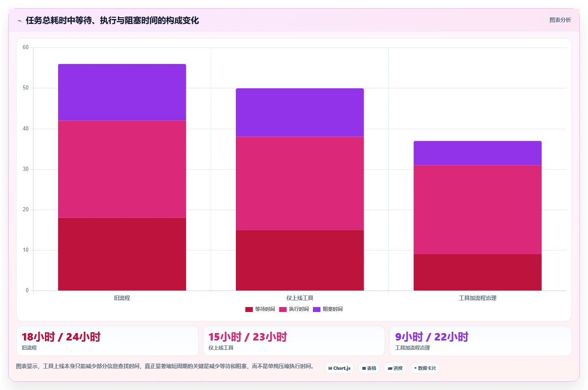Image resolution: width=588 pixels, height=390 pixels.
Task: Click the y-axis value 20
Action: (26, 210)
